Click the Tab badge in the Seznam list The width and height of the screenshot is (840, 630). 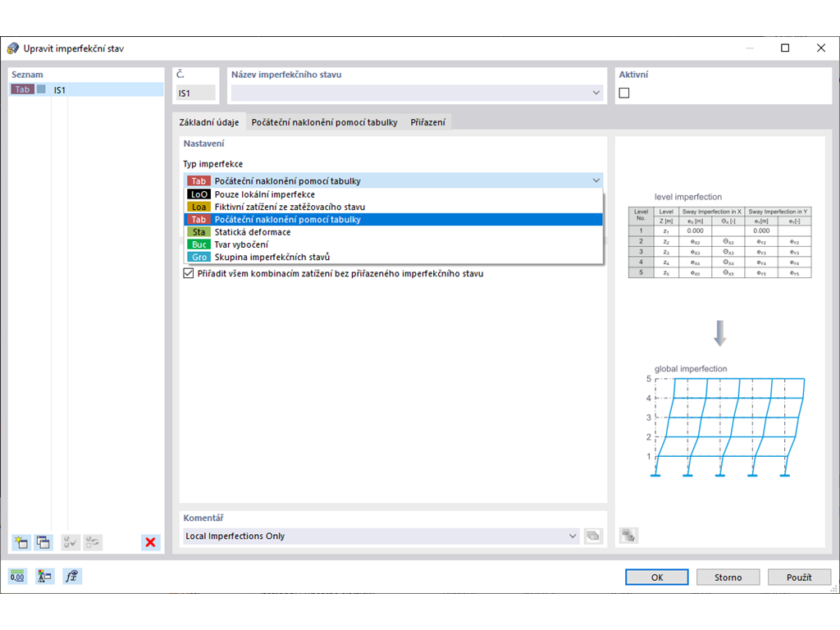coord(22,89)
